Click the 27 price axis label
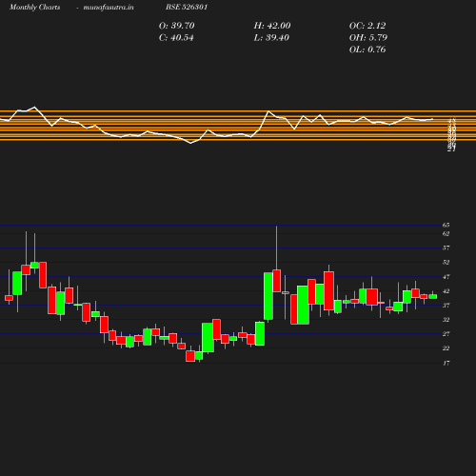The width and height of the screenshot is (476, 476). tap(446, 334)
